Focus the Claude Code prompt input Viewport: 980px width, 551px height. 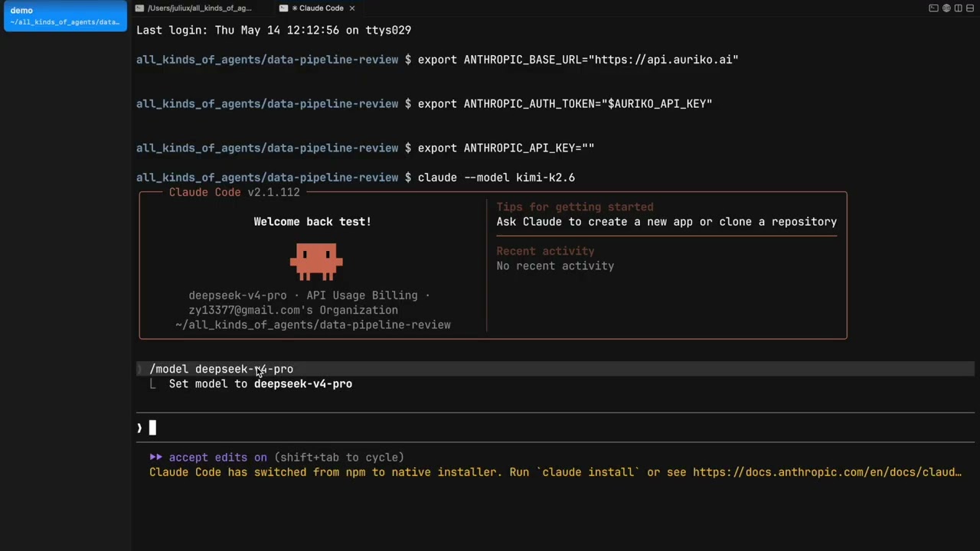555,428
